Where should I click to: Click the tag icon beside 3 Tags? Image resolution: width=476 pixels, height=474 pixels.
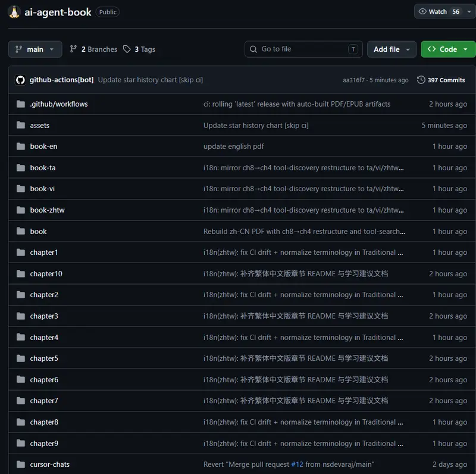pyautogui.click(x=127, y=49)
